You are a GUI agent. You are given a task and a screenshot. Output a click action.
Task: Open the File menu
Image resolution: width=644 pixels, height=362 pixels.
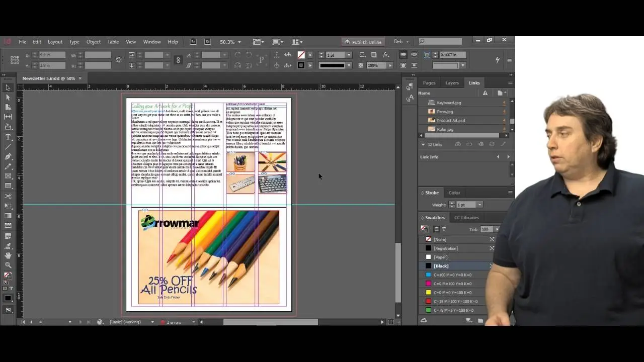pos(23,42)
